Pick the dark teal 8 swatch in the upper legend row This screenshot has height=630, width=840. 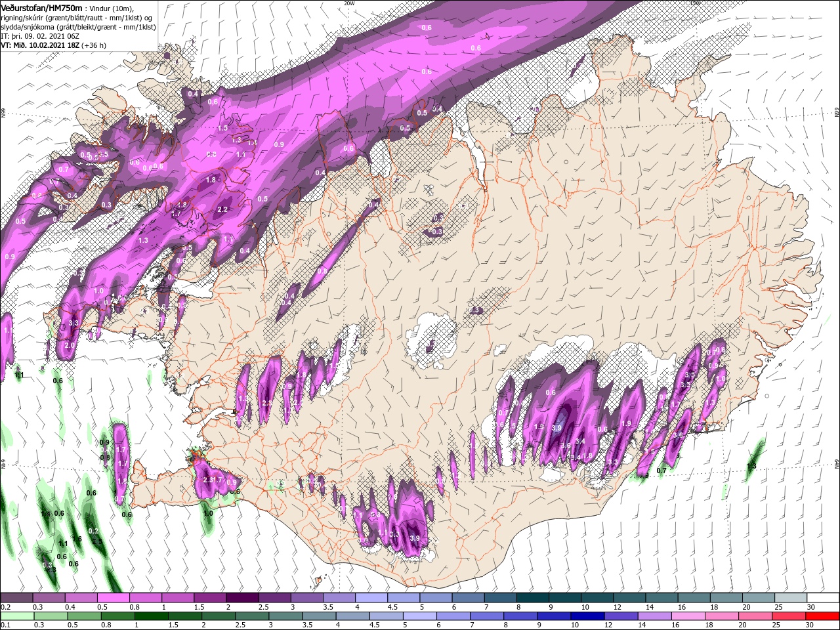click(x=533, y=598)
